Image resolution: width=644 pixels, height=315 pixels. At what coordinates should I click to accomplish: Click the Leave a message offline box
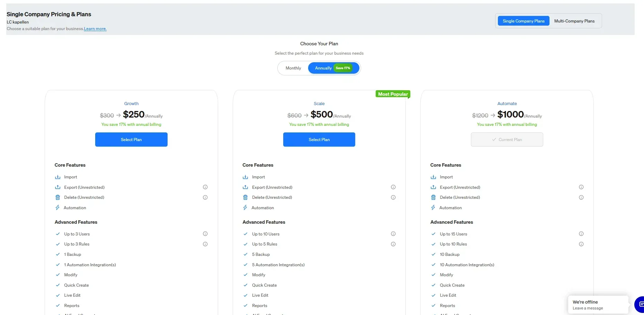pos(598,305)
